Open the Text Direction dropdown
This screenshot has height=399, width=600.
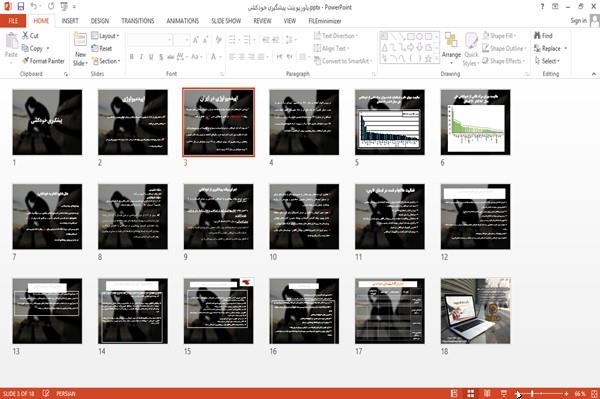click(x=336, y=36)
